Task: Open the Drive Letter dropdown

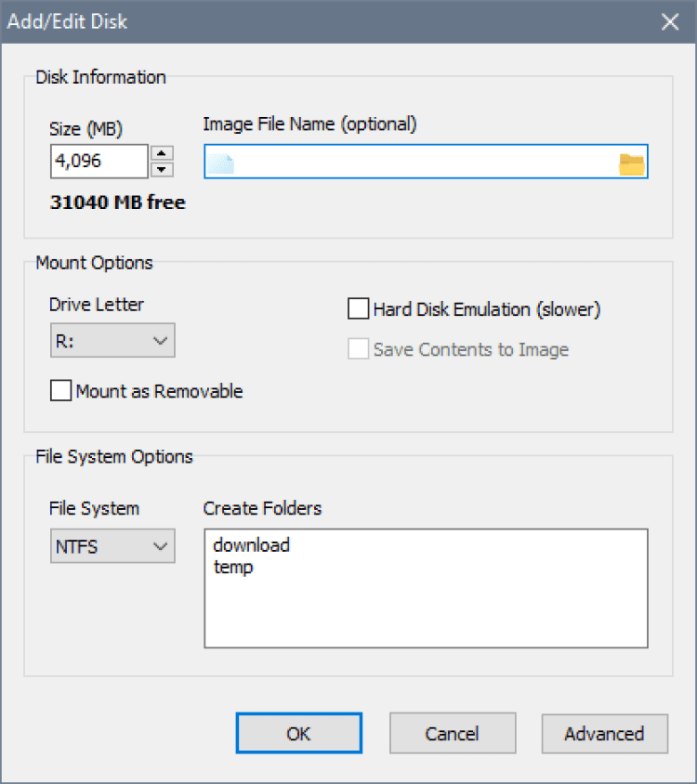Action: point(112,341)
